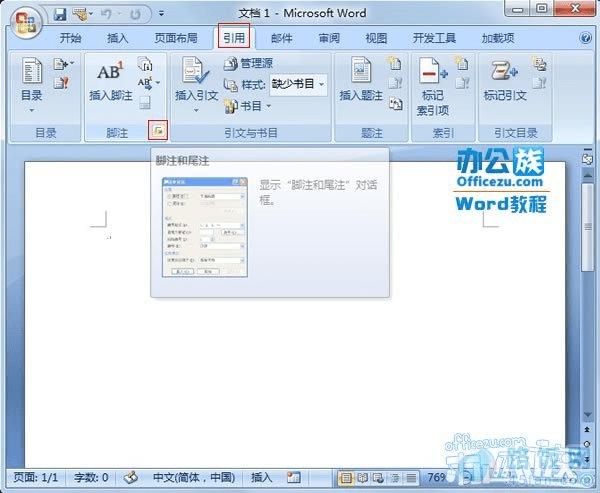Click Show Notes icon in 脚注 group
600x493 pixels.
tap(145, 102)
